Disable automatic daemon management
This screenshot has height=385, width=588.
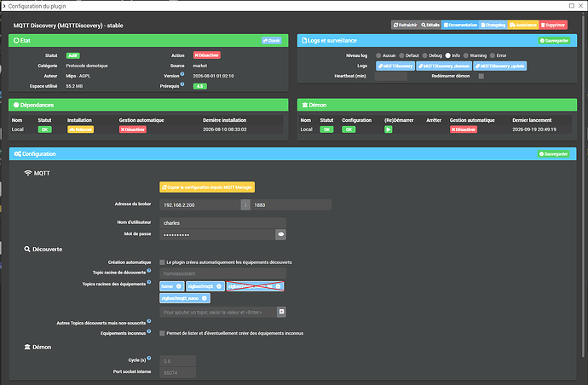[464, 129]
